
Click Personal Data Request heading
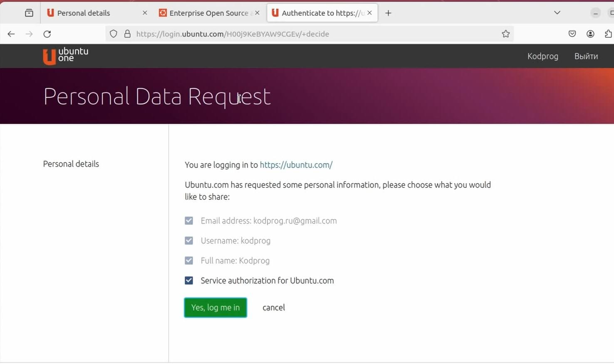click(x=157, y=97)
